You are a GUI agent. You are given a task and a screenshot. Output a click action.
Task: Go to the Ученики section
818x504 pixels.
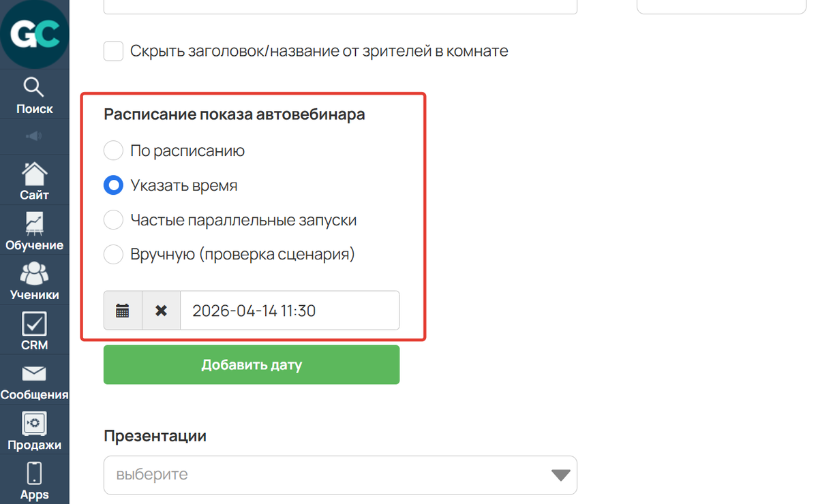point(35,281)
